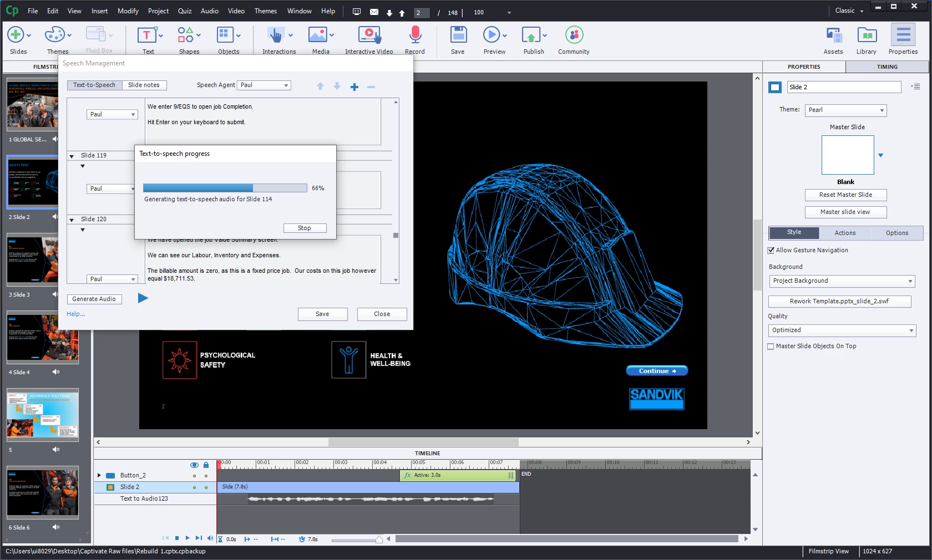Expand the Theme Pearl dropdown

[x=845, y=110]
